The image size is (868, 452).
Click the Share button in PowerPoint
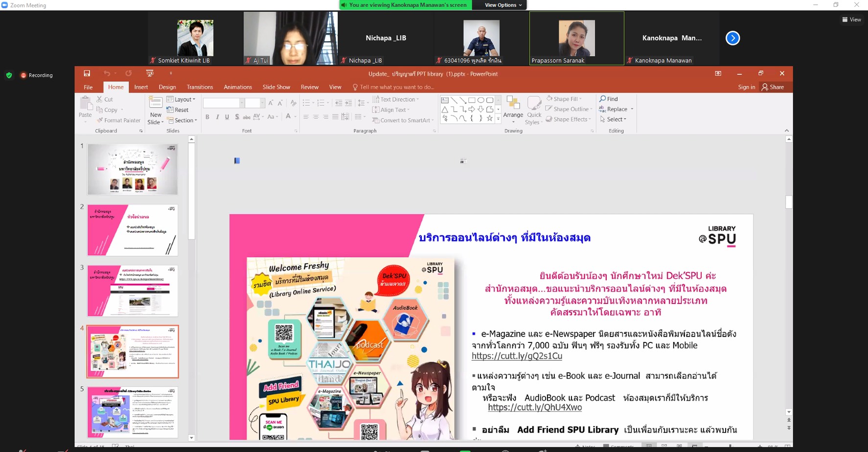click(773, 87)
